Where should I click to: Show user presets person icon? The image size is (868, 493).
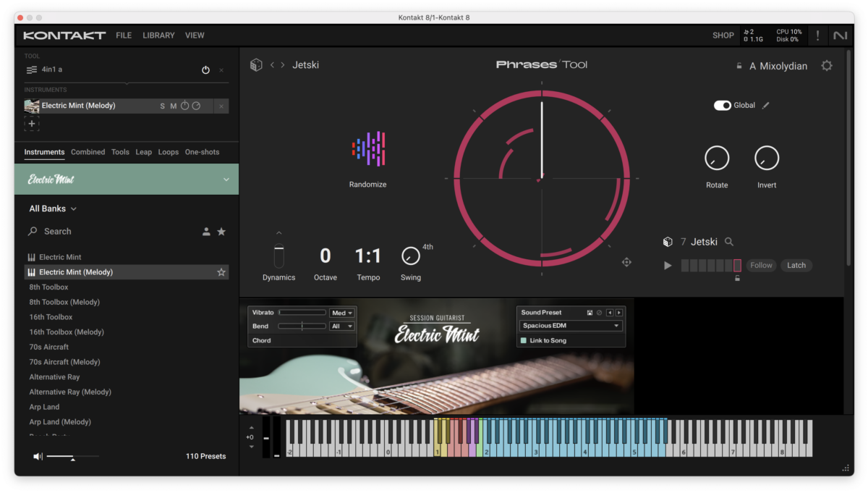(206, 232)
